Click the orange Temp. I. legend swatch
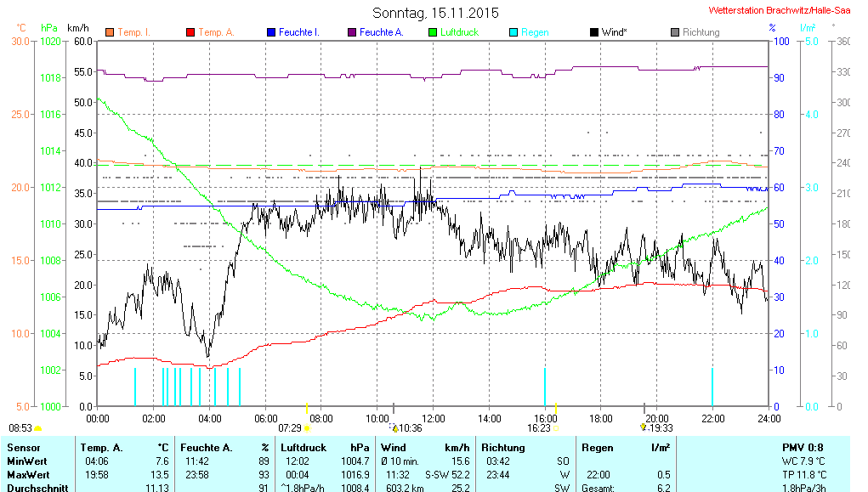 tap(109, 32)
